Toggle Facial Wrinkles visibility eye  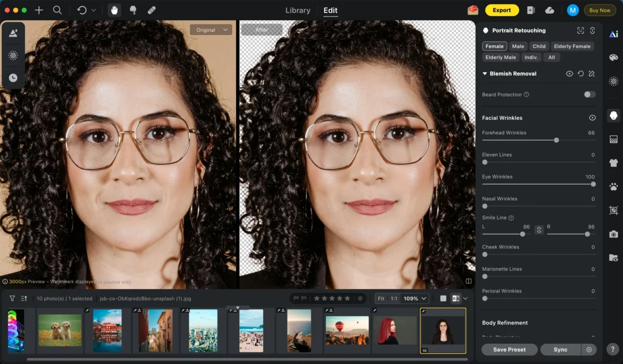pos(592,118)
